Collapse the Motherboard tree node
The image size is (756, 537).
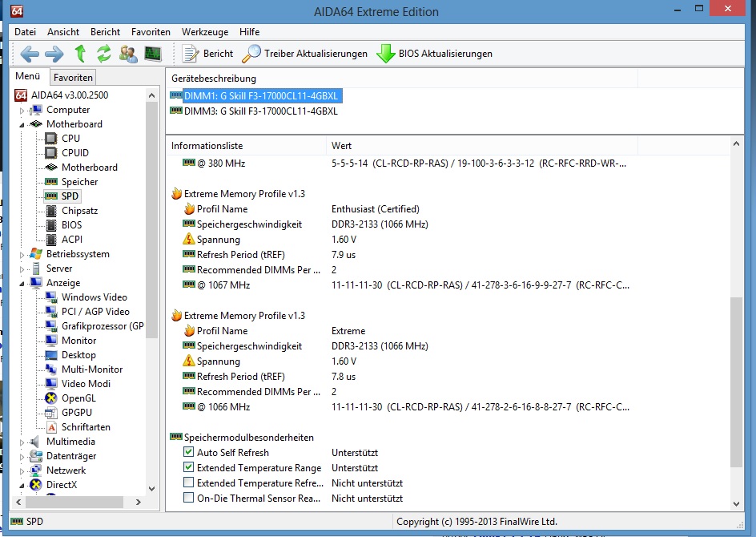tap(22, 124)
